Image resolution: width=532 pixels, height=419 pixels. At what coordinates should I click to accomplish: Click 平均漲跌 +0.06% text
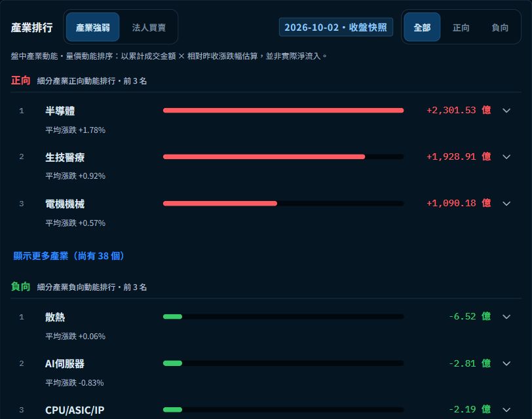point(75,337)
